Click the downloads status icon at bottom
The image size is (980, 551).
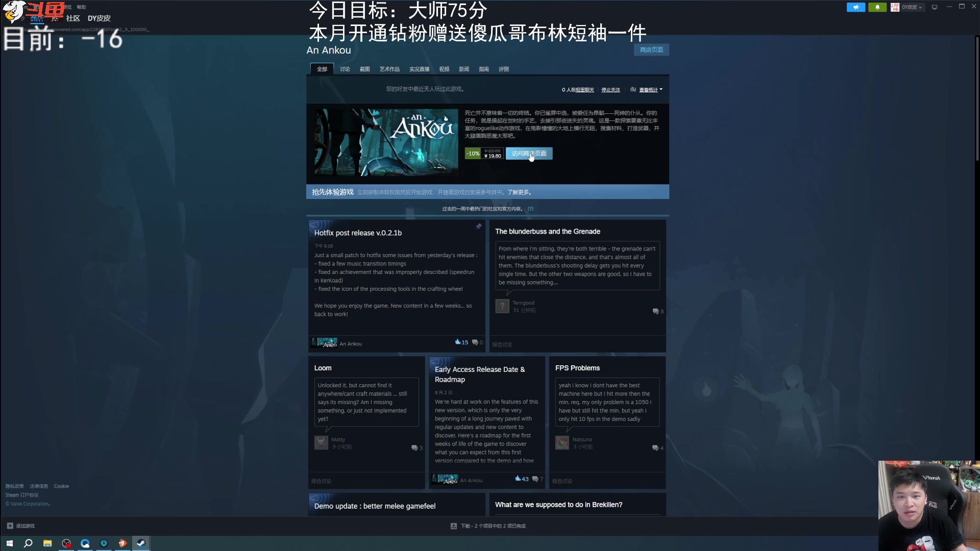click(453, 525)
